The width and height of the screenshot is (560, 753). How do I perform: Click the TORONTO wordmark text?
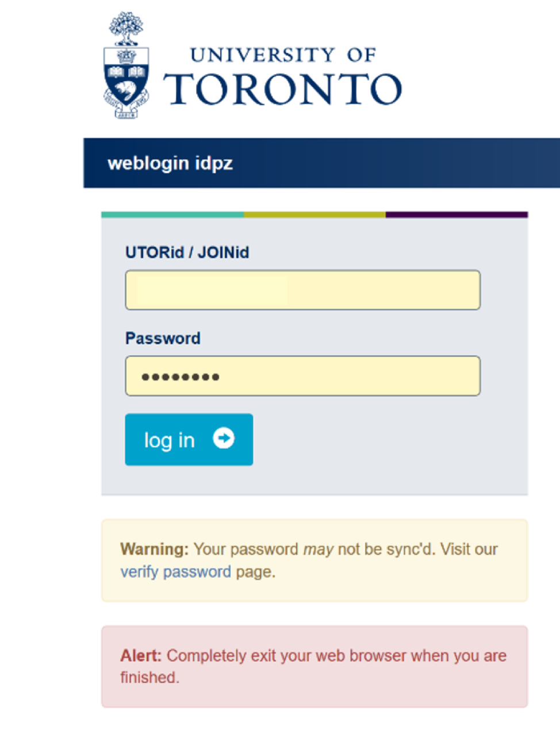point(283,89)
